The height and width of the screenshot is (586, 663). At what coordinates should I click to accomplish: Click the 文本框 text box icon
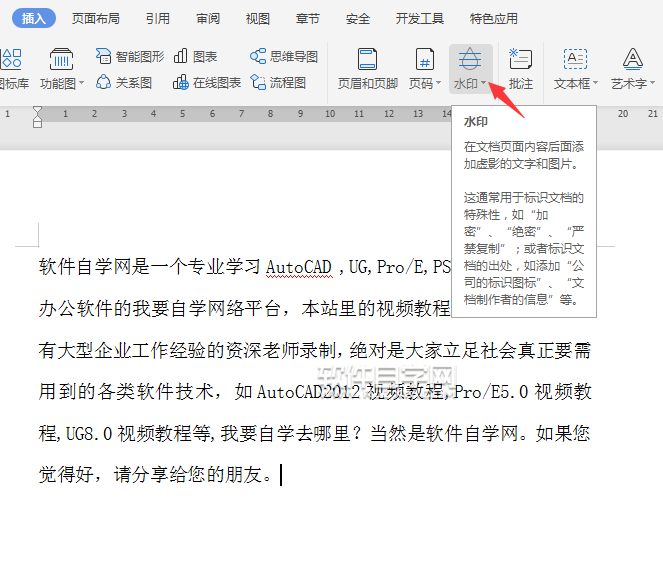pos(575,59)
